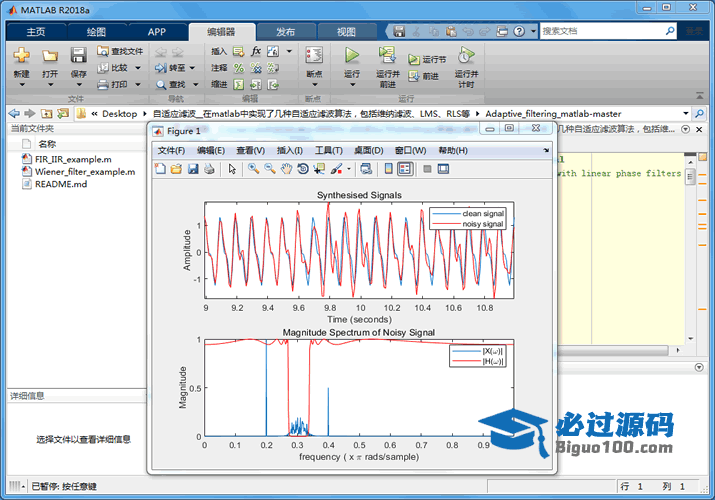Open dropdown arrow under New (新建)
715x500 pixels.
tap(21, 85)
